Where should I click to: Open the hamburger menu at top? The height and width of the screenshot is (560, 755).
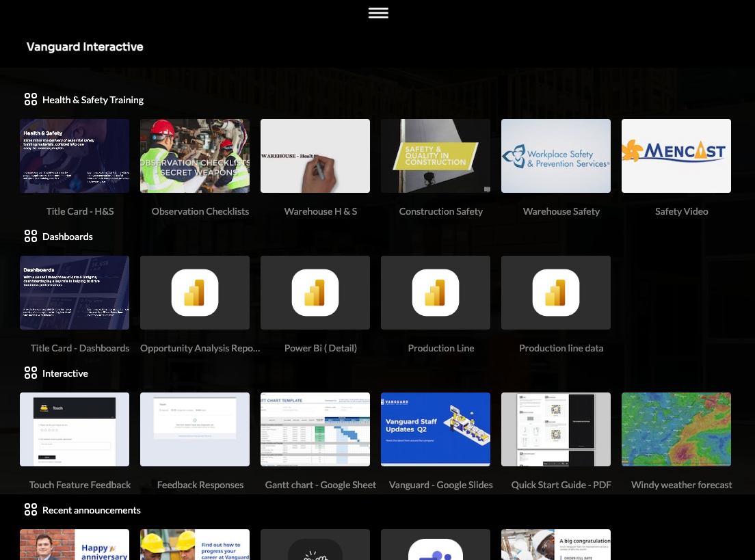(378, 13)
